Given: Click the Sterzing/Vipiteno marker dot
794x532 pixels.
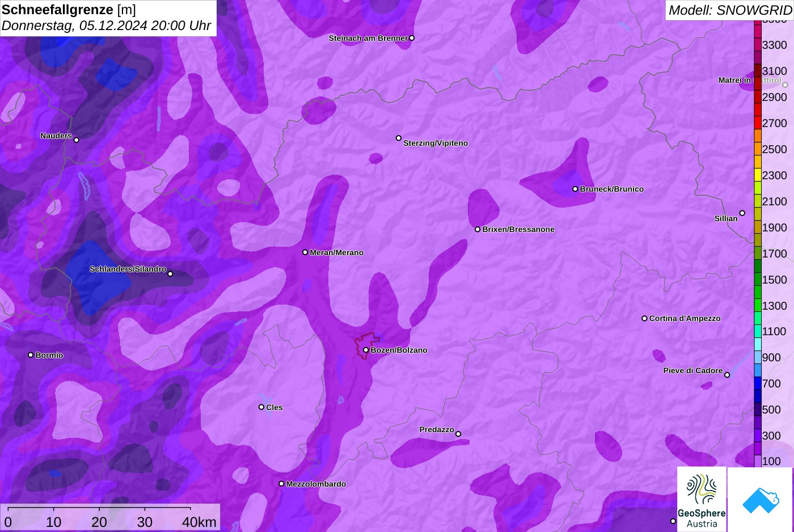Looking at the screenshot, I should tap(399, 138).
